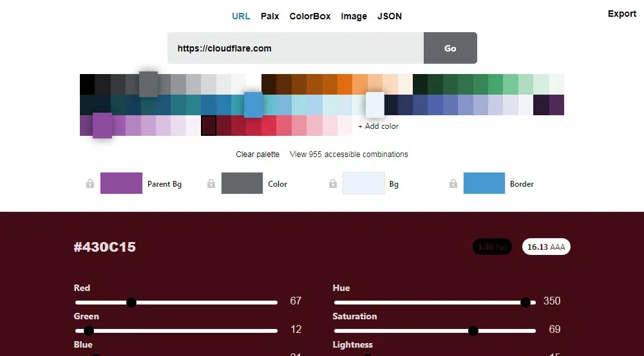Toggle the lock icon beside Color
This screenshot has height=356, width=644.
point(211,184)
